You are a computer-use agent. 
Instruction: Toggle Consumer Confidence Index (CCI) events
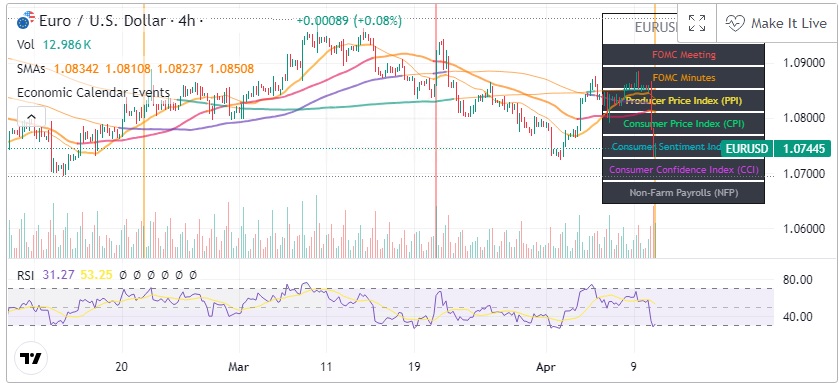[x=683, y=170]
